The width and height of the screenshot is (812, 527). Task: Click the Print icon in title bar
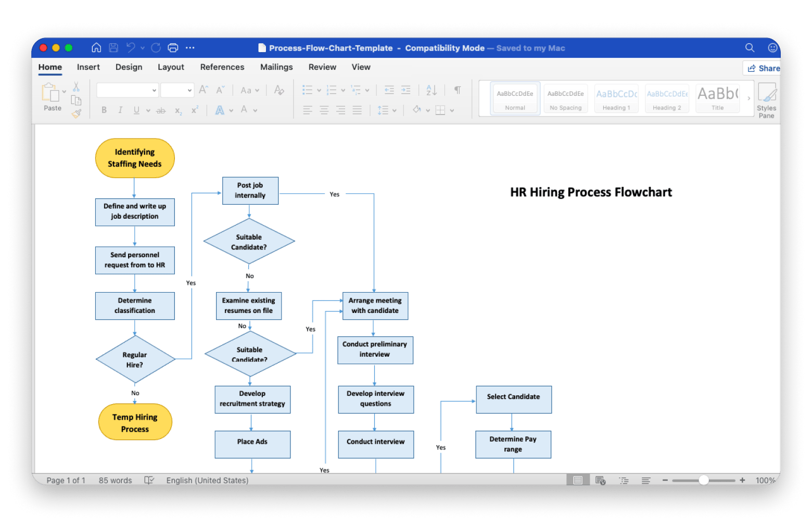pos(173,48)
